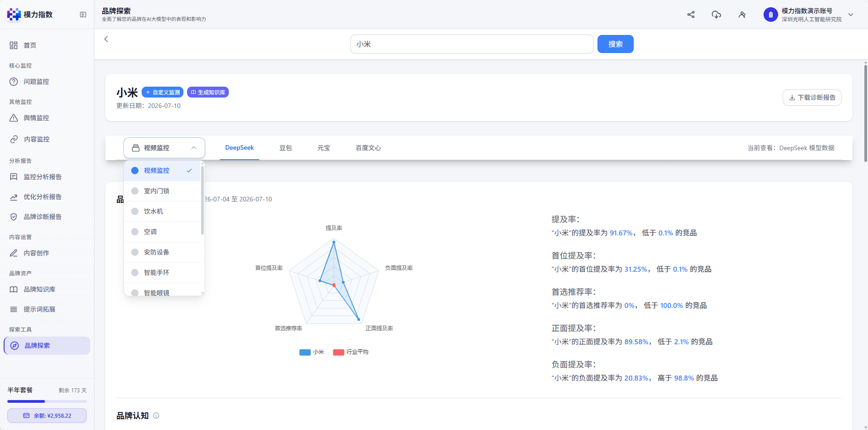Select the 饮水机 option
This screenshot has height=430, width=868.
coord(162,211)
